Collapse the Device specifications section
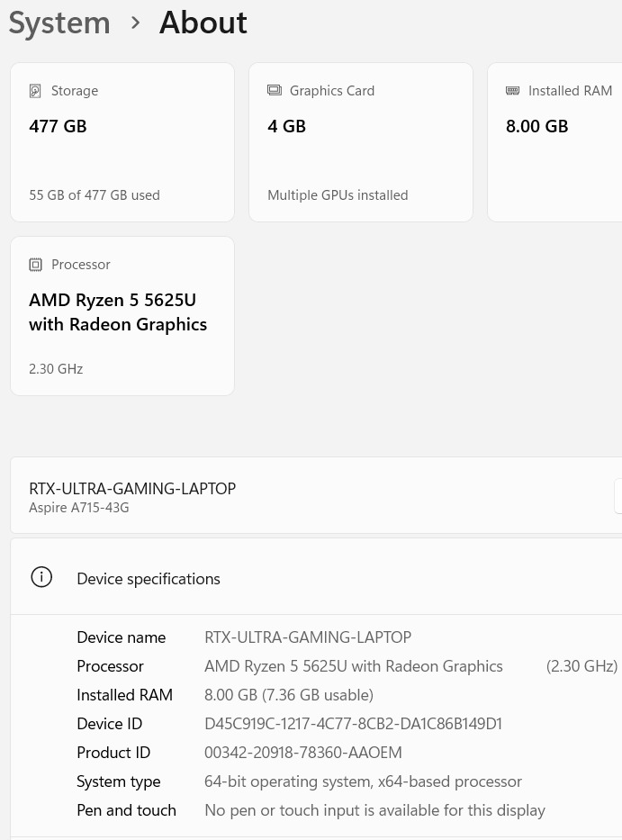The width and height of the screenshot is (622, 840). [x=316, y=577]
